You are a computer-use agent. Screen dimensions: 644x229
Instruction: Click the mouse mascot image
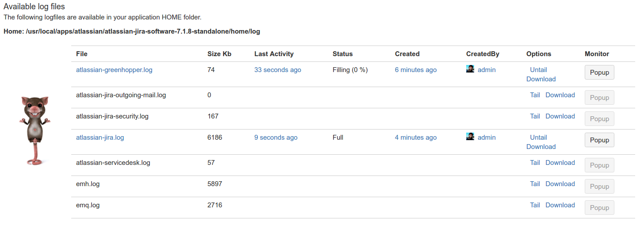point(35,131)
